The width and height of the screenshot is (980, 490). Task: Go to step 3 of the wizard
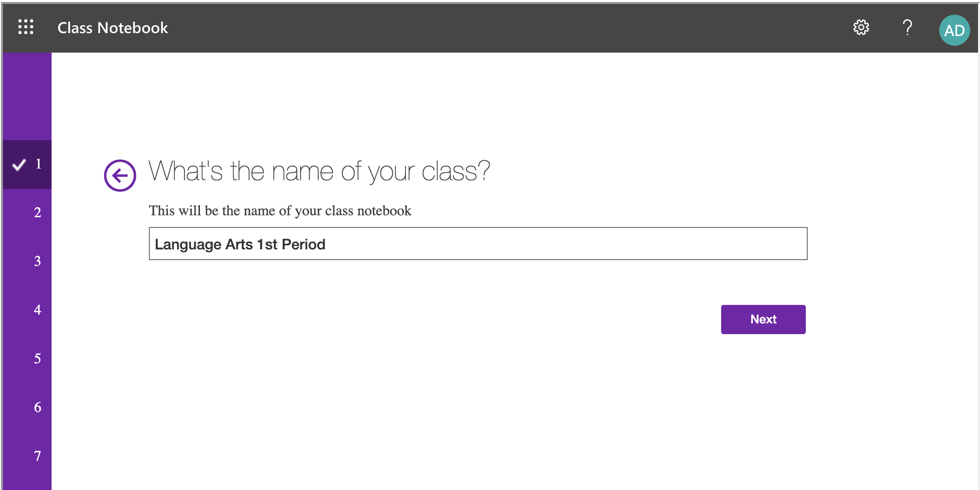[x=37, y=261]
